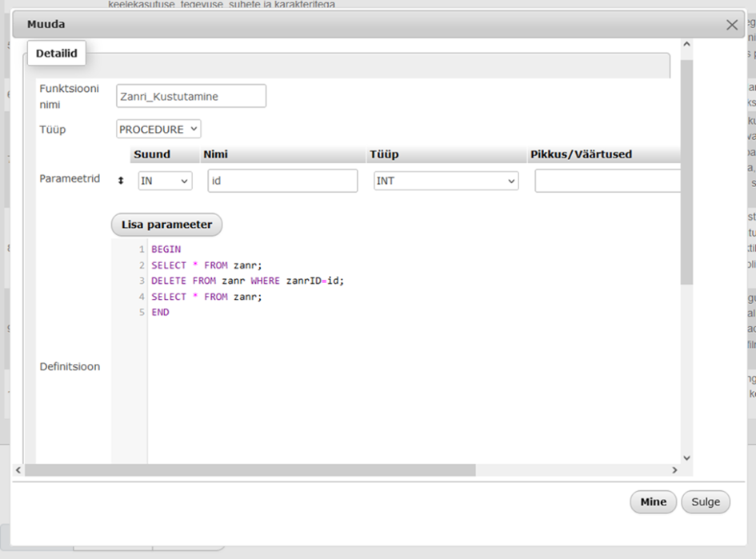The width and height of the screenshot is (756, 559).
Task: Click the horizontal scrollbar right arrow
Action: point(674,470)
